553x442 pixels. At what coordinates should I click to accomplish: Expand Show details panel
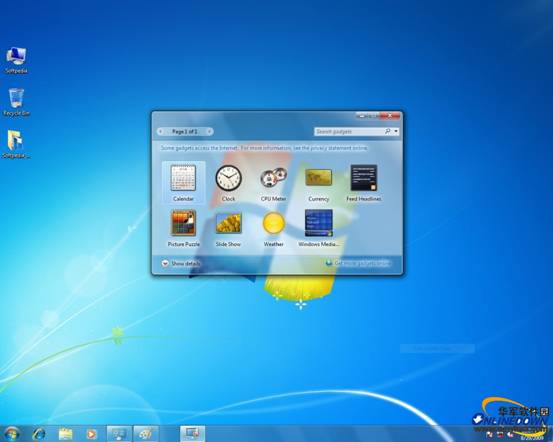point(181,264)
